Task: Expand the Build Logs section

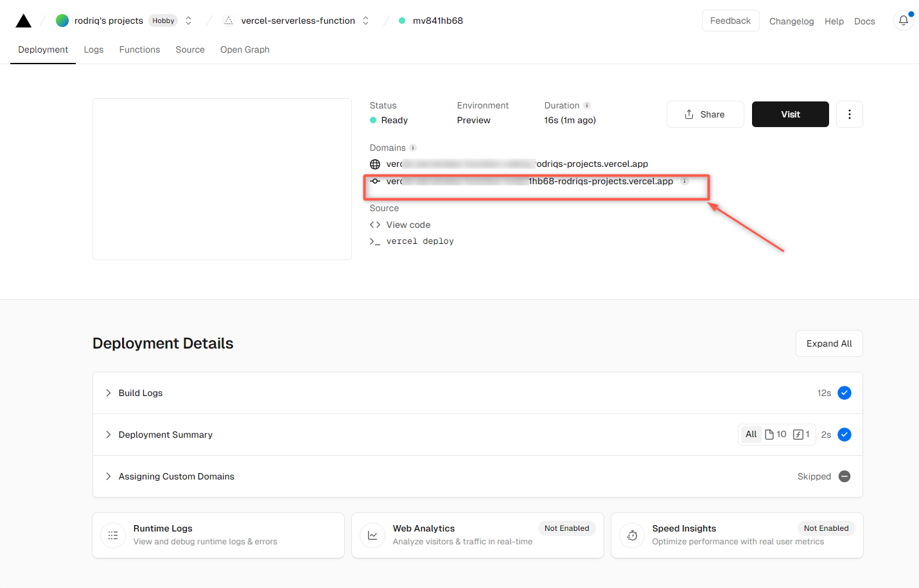Action: 141,393
